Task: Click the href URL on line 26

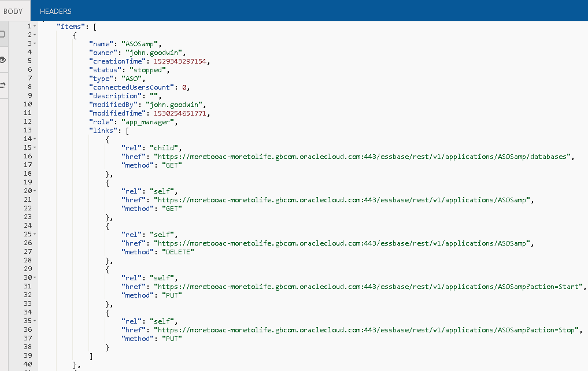Action: pyautogui.click(x=342, y=243)
